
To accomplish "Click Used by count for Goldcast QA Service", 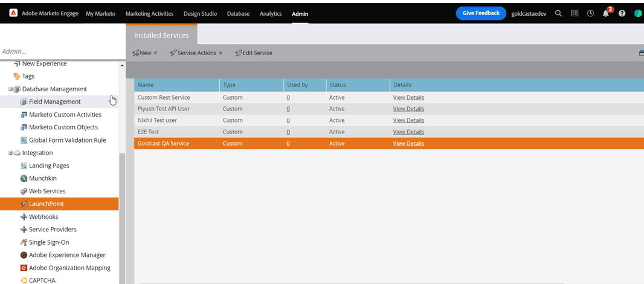I will coord(288,143).
